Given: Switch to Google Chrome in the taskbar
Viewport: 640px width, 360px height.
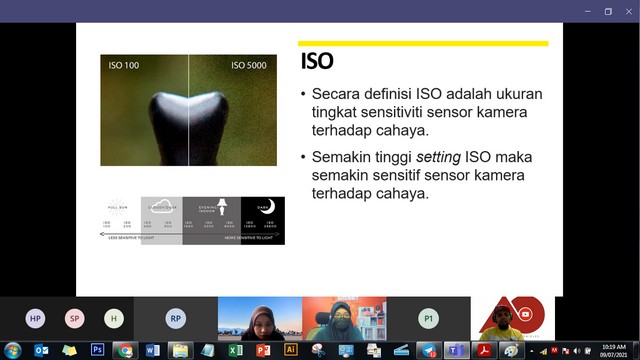Looking at the screenshot, I should 125,350.
